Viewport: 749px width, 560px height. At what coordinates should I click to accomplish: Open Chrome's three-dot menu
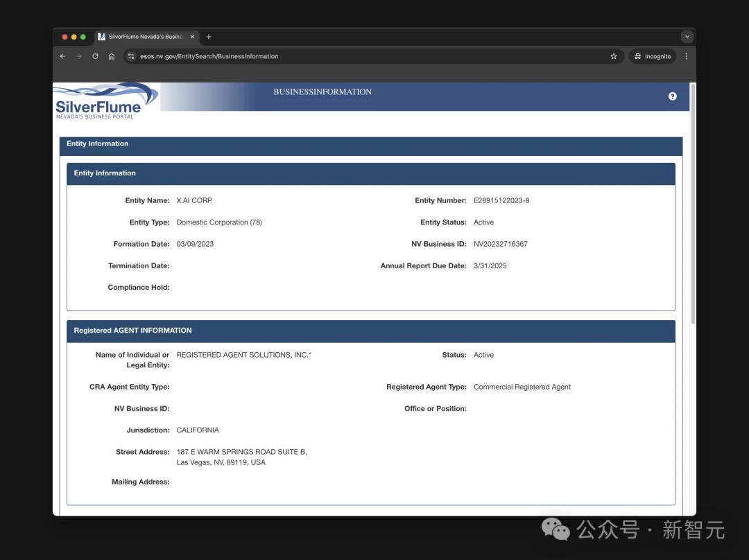click(687, 56)
